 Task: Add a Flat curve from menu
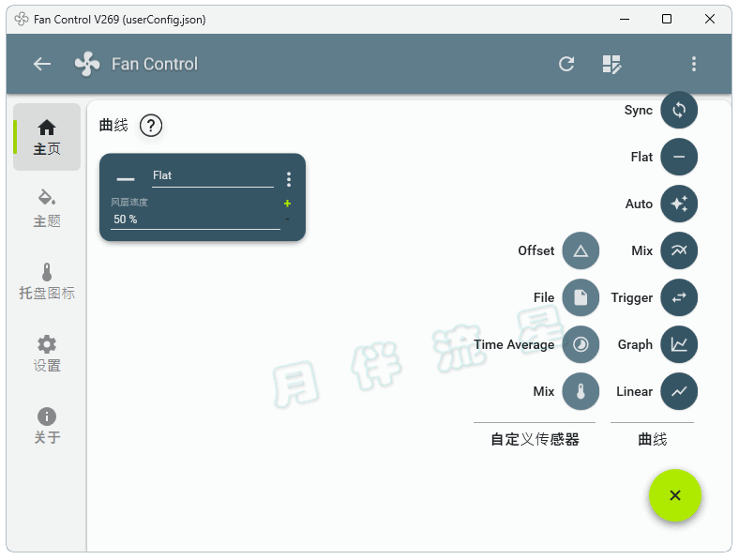tap(679, 157)
